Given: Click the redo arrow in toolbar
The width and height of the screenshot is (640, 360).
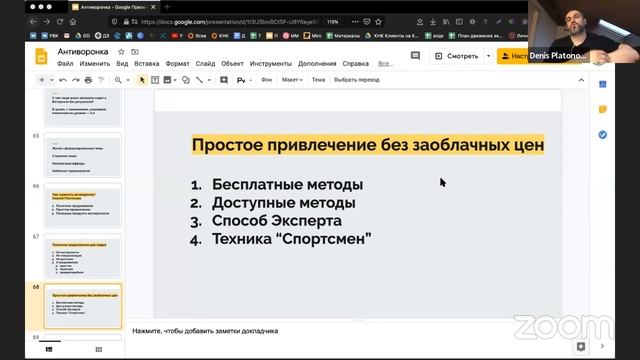Looking at the screenshot, I should tap(76, 80).
